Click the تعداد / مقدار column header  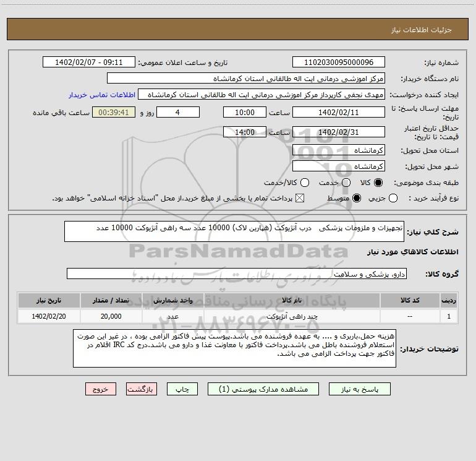pyautogui.click(x=111, y=300)
